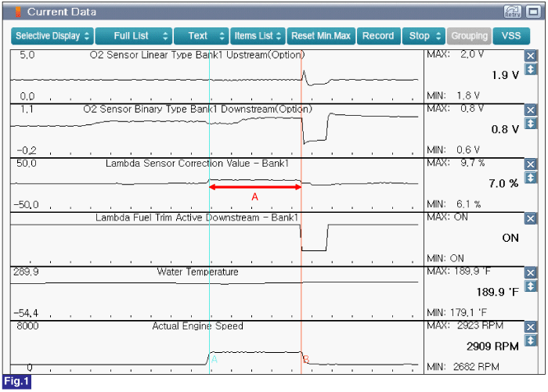
Task: Click the 189.9 'F current value
Action: pyautogui.click(x=498, y=292)
